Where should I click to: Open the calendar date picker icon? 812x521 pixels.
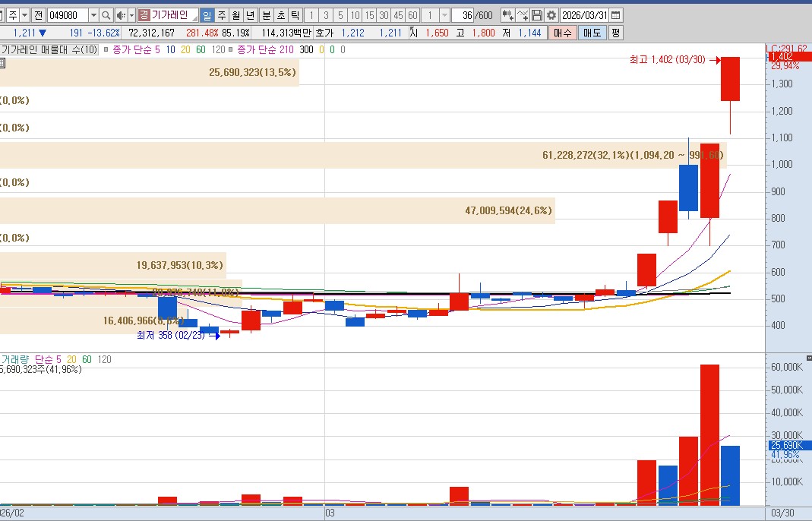616,15
